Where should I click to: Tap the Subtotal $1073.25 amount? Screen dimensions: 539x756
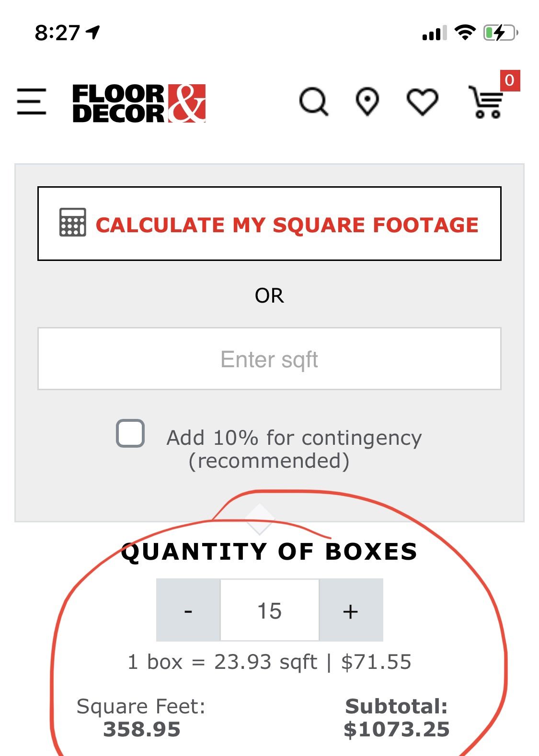click(x=397, y=729)
